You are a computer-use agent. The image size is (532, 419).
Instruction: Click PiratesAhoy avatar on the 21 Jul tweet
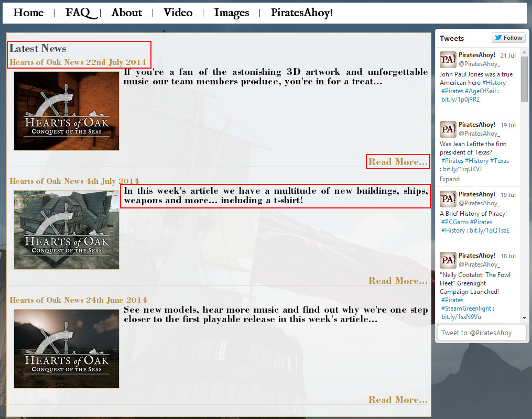pyautogui.click(x=448, y=60)
